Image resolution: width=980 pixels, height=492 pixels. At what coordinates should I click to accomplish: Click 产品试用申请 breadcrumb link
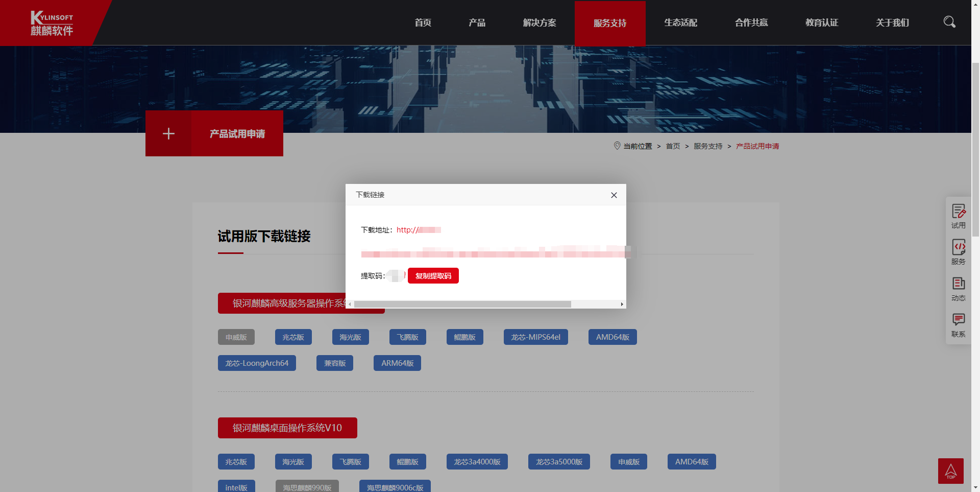[x=757, y=146]
